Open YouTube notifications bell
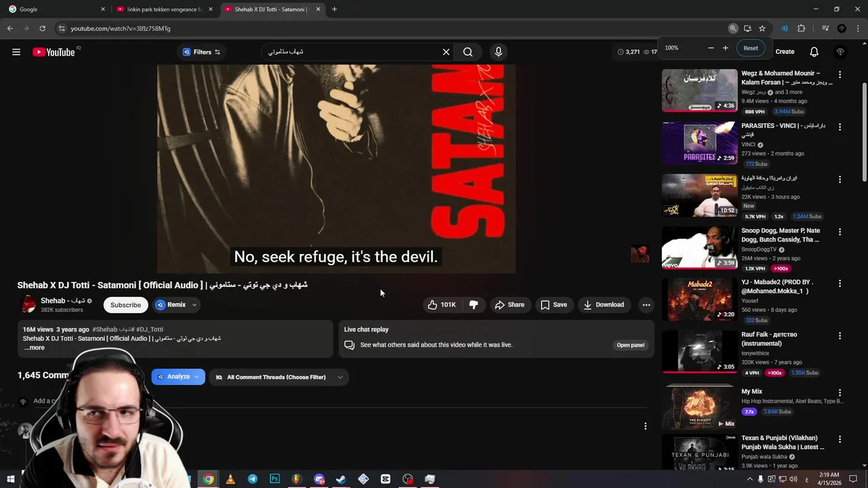Image resolution: width=868 pixels, height=488 pixels. pyautogui.click(x=814, y=52)
